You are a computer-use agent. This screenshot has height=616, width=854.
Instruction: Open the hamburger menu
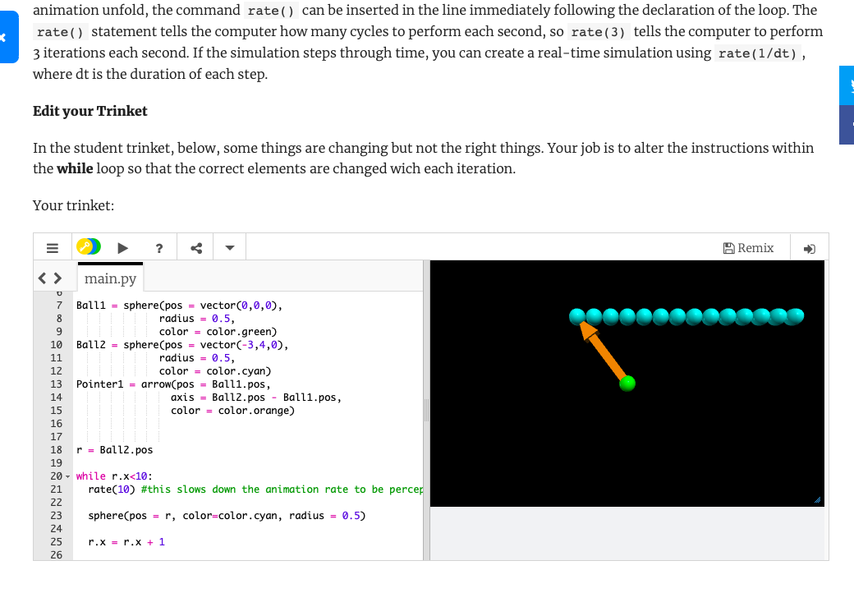(x=53, y=247)
